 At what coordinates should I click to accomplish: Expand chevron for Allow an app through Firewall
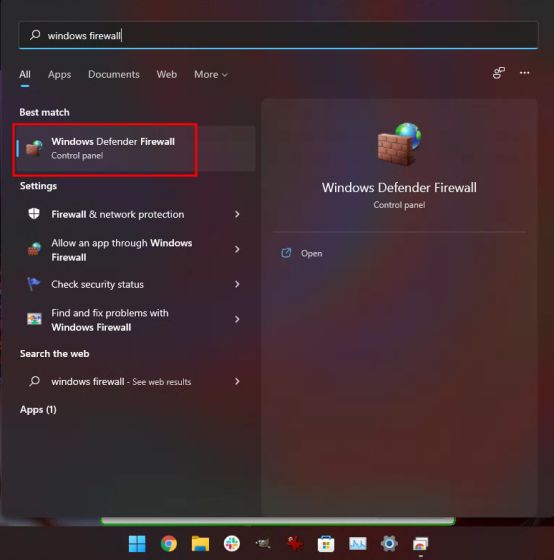pos(237,249)
